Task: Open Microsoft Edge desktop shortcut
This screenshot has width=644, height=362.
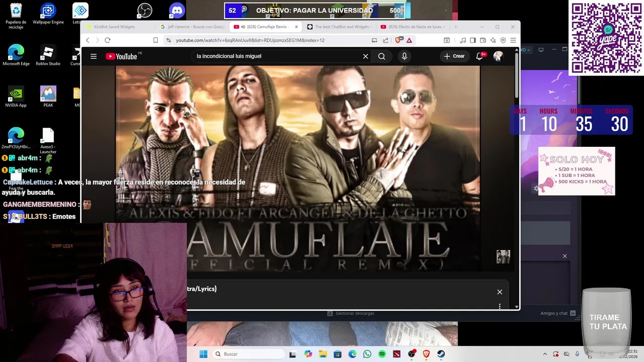Action: click(x=16, y=55)
